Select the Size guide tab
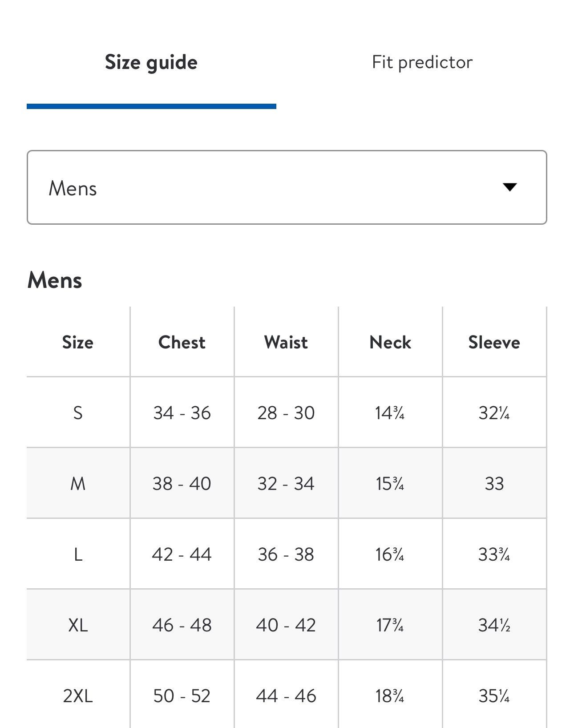The height and width of the screenshot is (728, 574). [x=151, y=62]
